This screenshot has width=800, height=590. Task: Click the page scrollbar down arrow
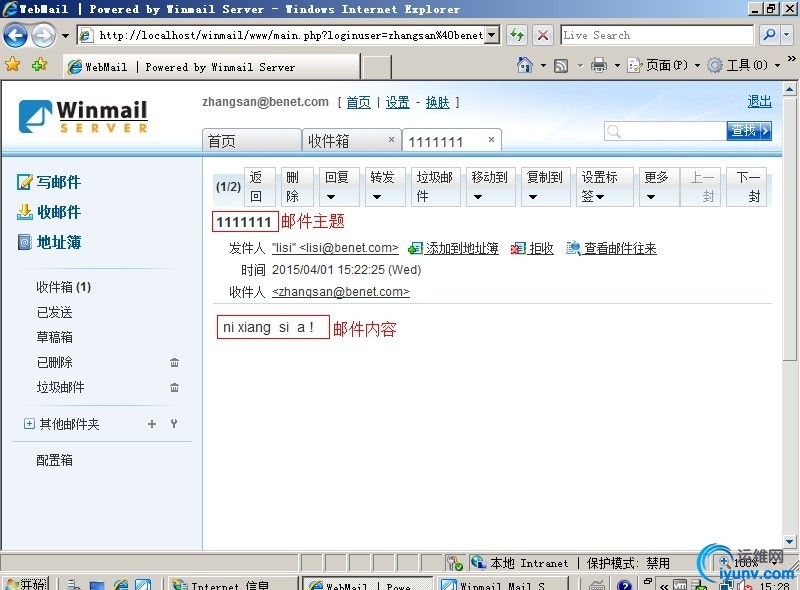click(x=789, y=542)
